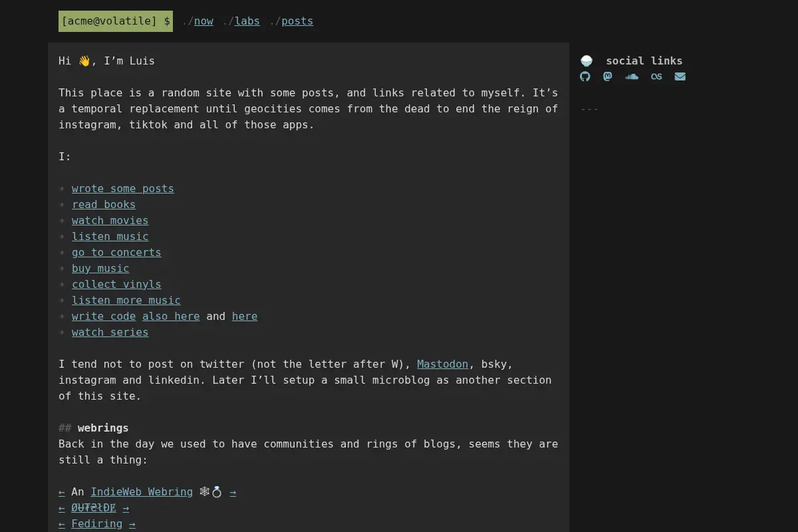Open the Mastodon link in the paragraph
The image size is (798, 532).
click(443, 364)
